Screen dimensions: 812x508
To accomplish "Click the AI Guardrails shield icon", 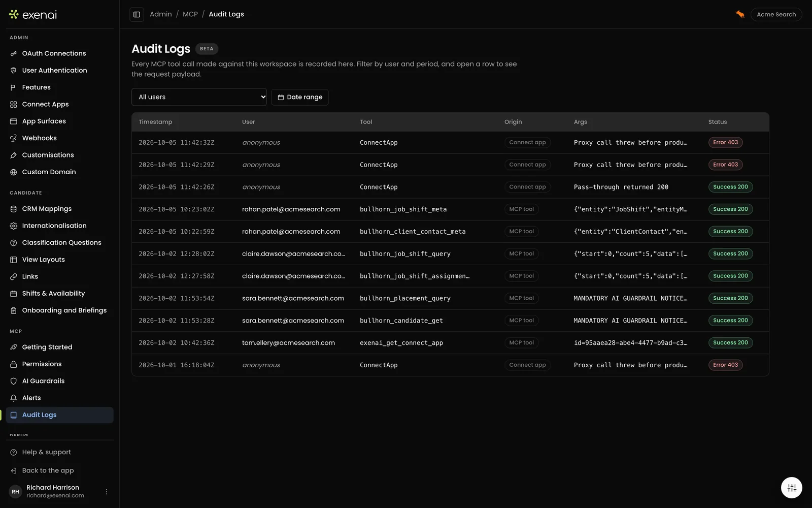I will pyautogui.click(x=14, y=381).
